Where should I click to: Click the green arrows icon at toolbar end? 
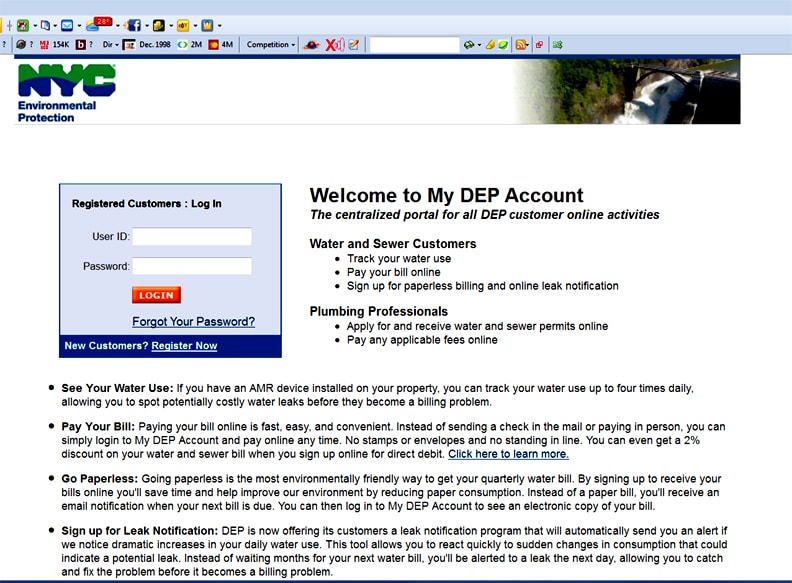[x=558, y=44]
